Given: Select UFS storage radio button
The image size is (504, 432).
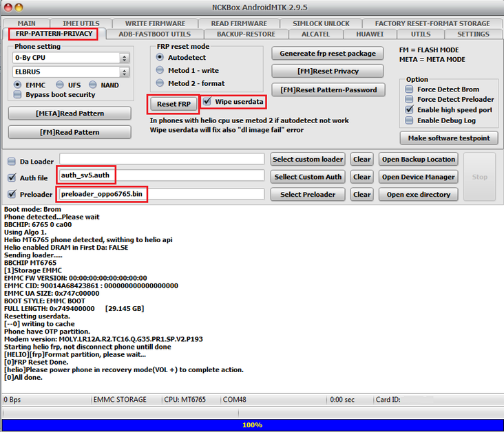Looking at the screenshot, I should pyautogui.click(x=60, y=85).
